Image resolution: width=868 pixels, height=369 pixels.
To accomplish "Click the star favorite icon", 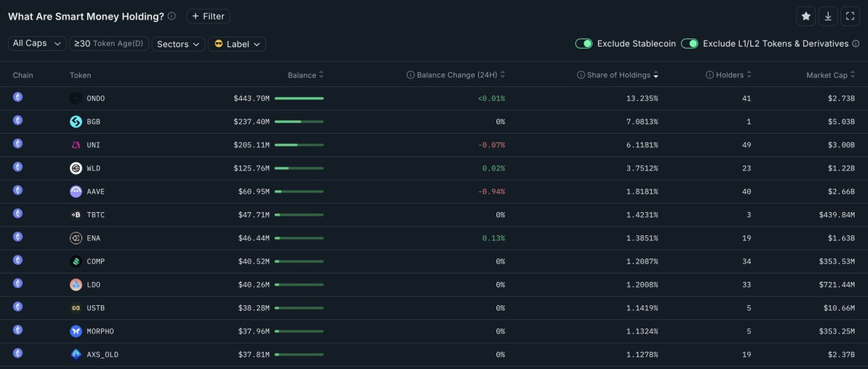I will pos(806,16).
